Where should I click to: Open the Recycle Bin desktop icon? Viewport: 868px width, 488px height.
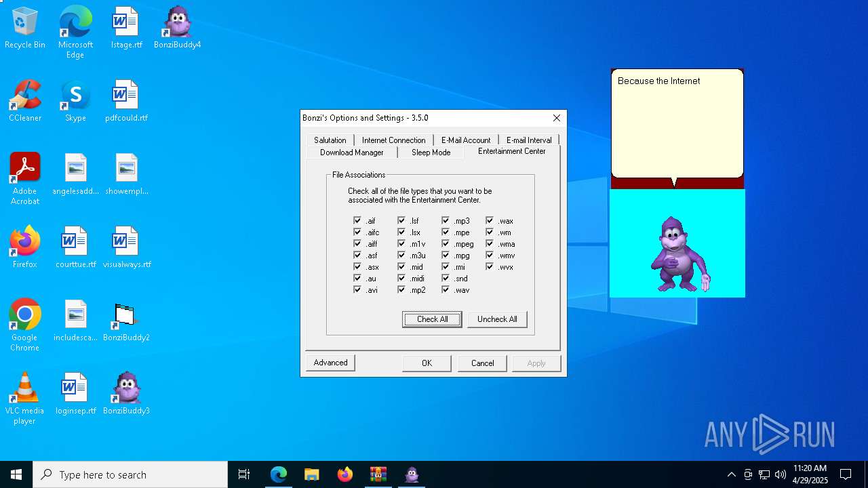pos(25,28)
